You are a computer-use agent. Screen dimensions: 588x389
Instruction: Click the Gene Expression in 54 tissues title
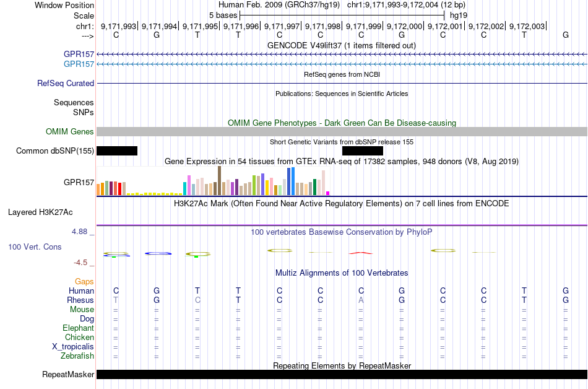(x=342, y=161)
